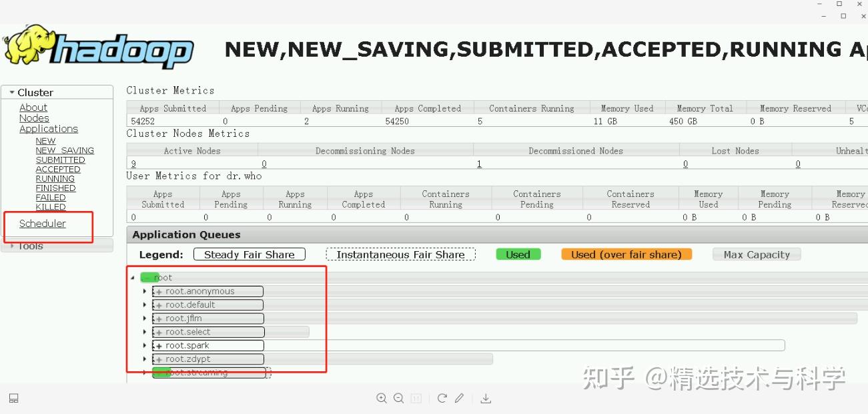
Task: Click the Decommissioned Nodes count 1
Action: coord(479,164)
